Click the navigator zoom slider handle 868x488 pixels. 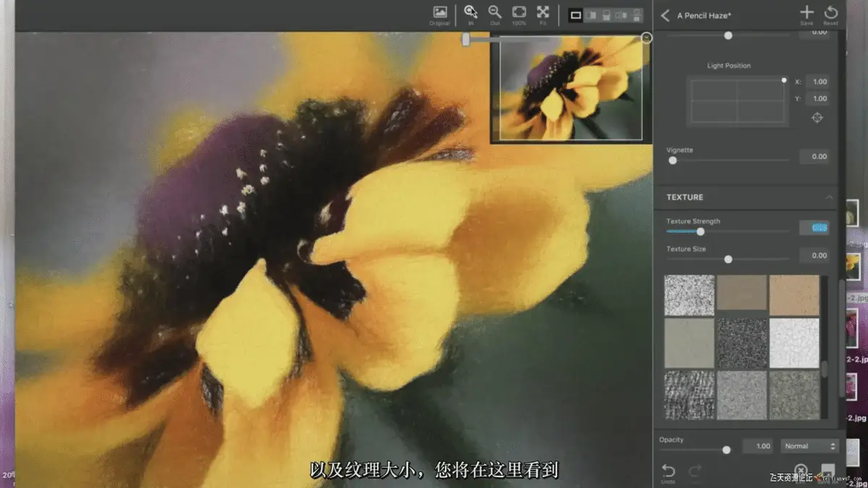(x=466, y=40)
